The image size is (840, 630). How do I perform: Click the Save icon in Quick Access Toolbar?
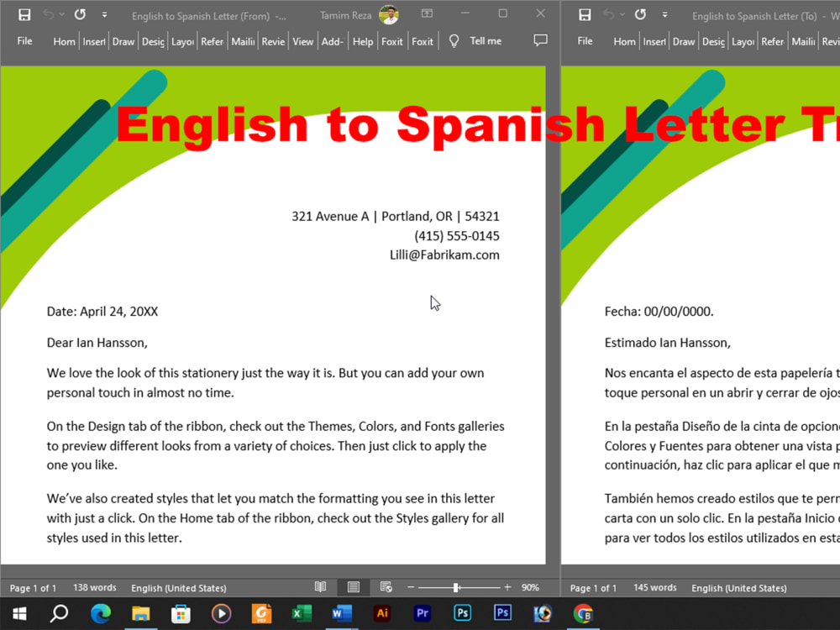24,14
